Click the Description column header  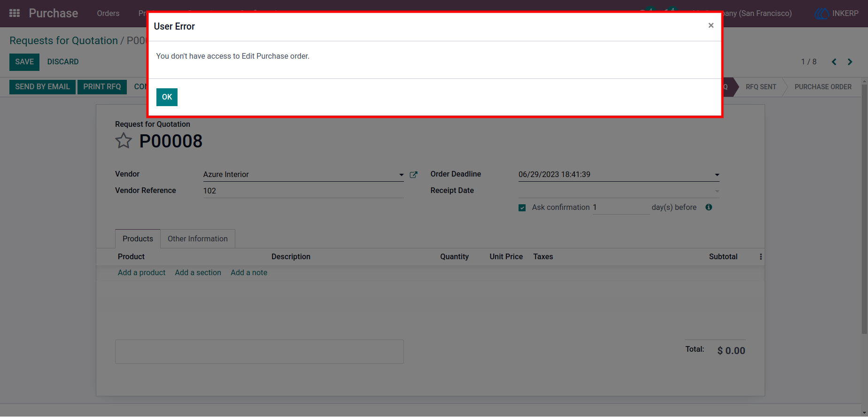click(291, 257)
